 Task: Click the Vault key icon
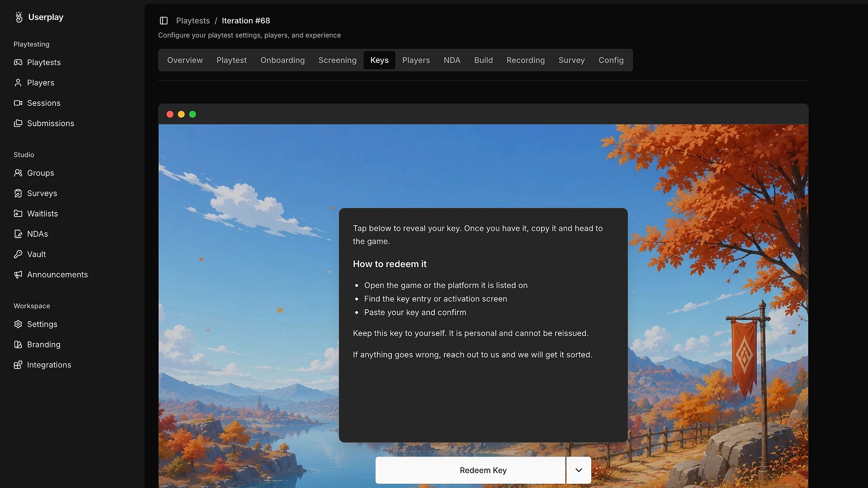[x=18, y=254]
